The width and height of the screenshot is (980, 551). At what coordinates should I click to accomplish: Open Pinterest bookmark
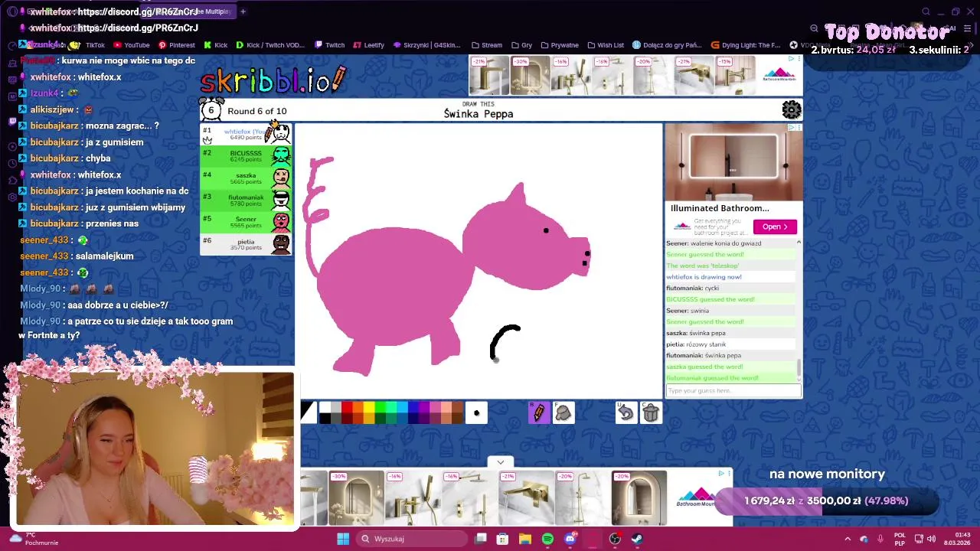[176, 45]
